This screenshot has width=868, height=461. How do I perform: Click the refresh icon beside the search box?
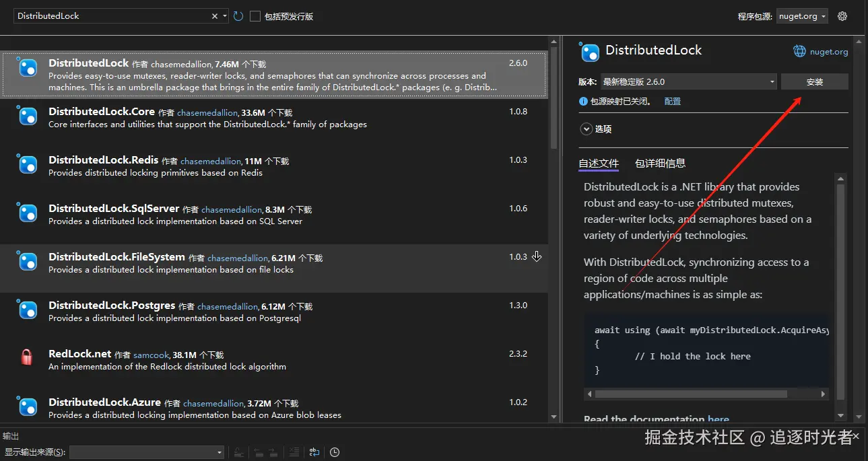pyautogui.click(x=238, y=16)
